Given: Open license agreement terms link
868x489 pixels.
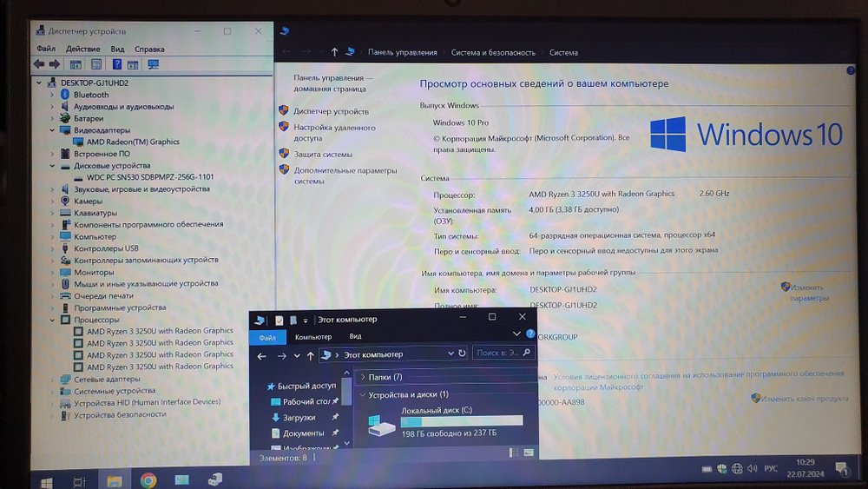Looking at the screenshot, I should tap(699, 380).
